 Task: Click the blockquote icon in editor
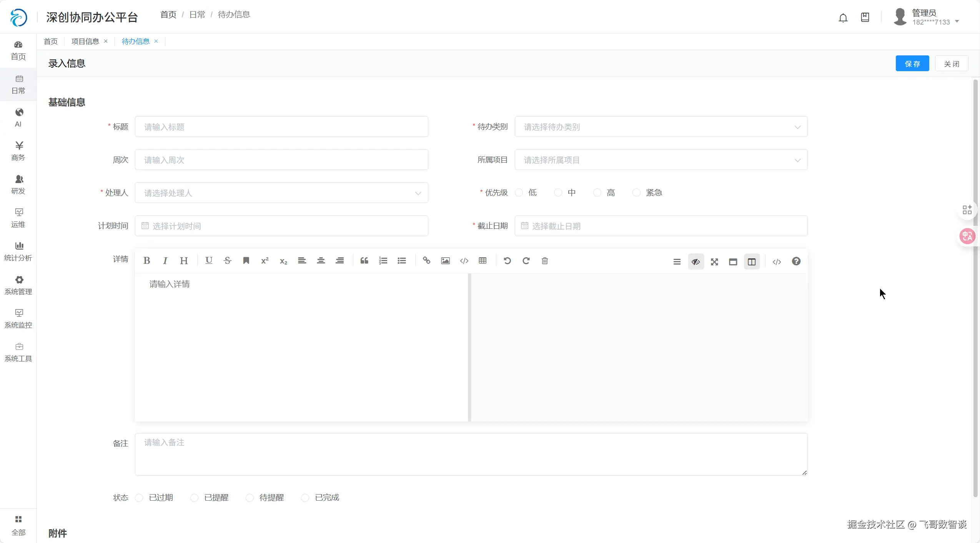[x=364, y=261]
